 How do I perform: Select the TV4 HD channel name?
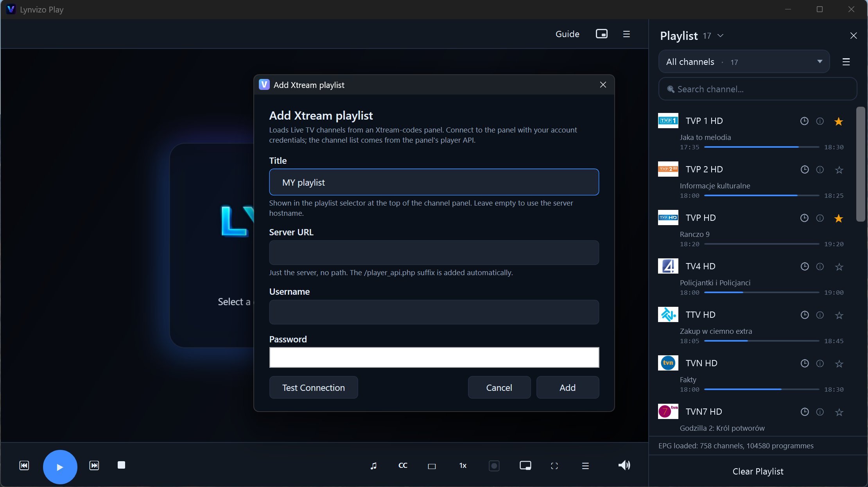[x=700, y=267]
